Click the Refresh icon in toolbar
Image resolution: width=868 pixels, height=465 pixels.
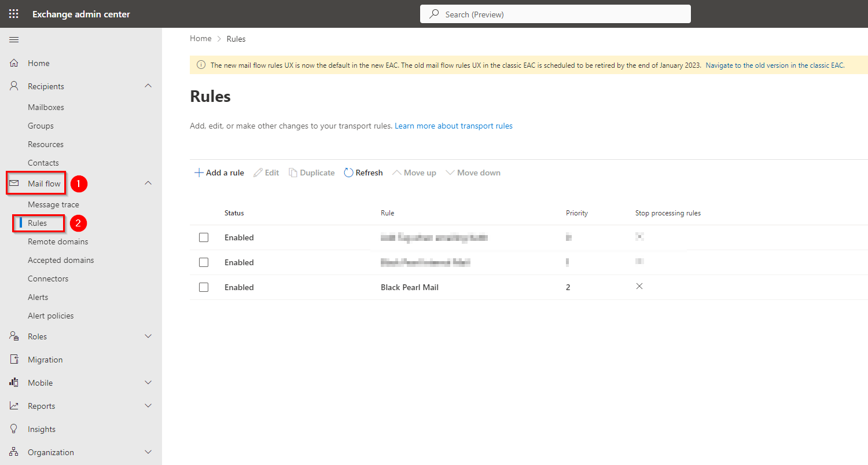coord(348,173)
